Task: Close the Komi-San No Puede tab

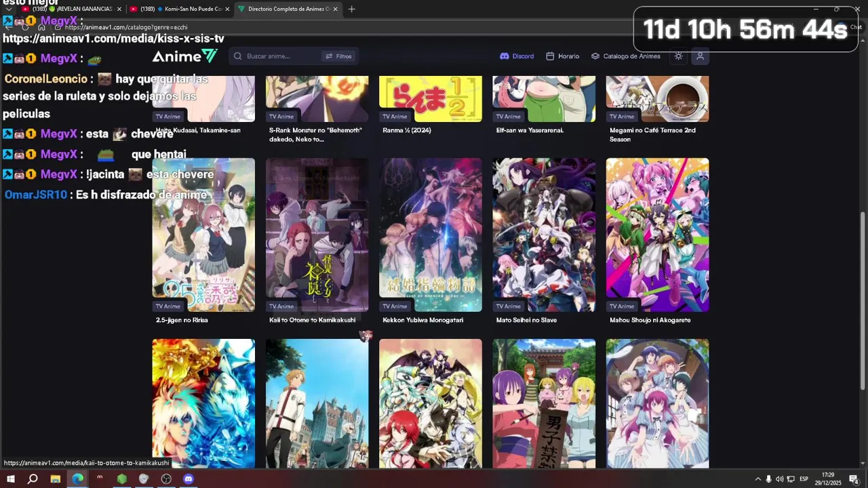Action: click(x=227, y=9)
